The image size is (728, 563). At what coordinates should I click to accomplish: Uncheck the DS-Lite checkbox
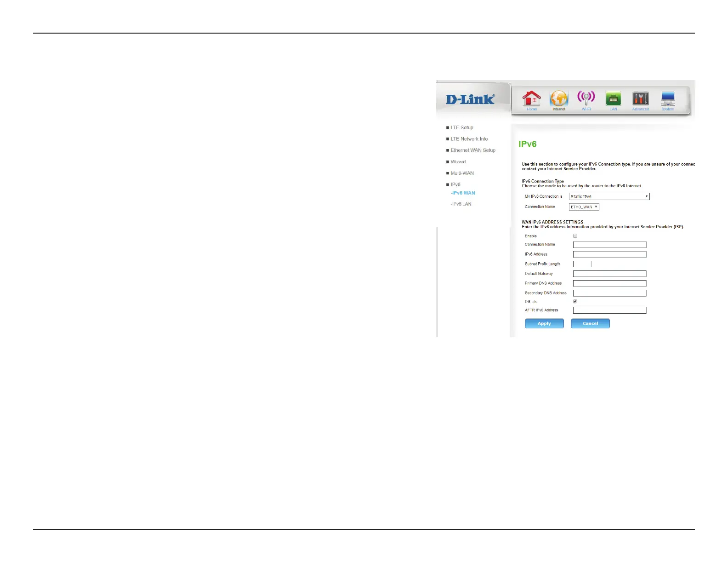coord(575,302)
